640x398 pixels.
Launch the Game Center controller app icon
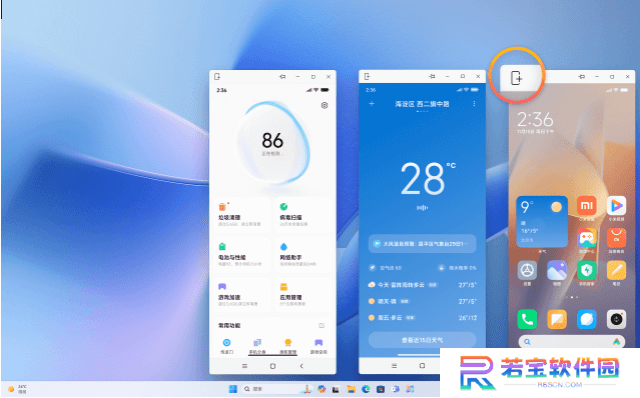coord(587,238)
